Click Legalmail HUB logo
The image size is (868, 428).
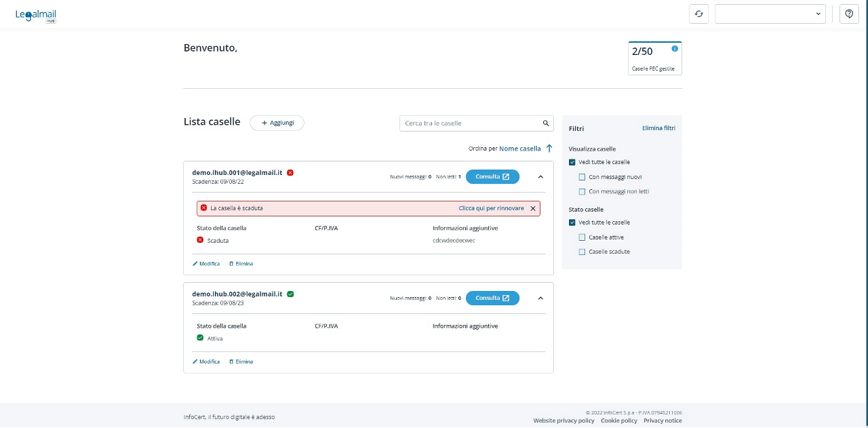pyautogui.click(x=36, y=15)
